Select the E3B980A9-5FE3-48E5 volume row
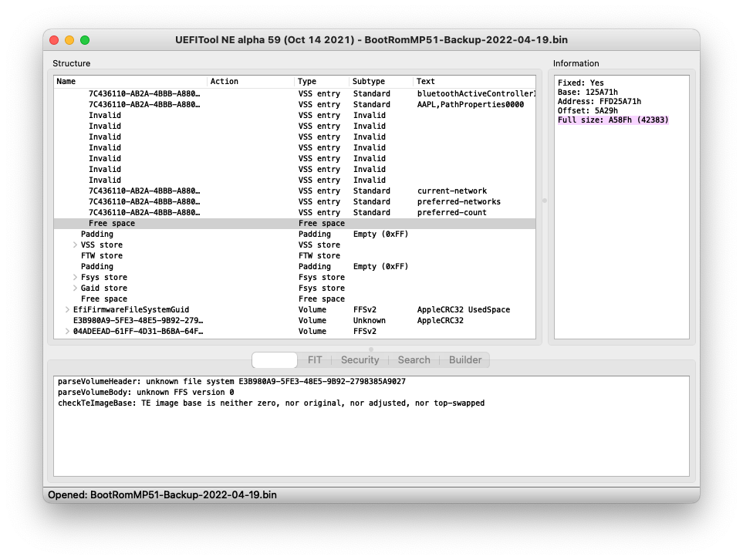The width and height of the screenshot is (743, 560). click(295, 321)
